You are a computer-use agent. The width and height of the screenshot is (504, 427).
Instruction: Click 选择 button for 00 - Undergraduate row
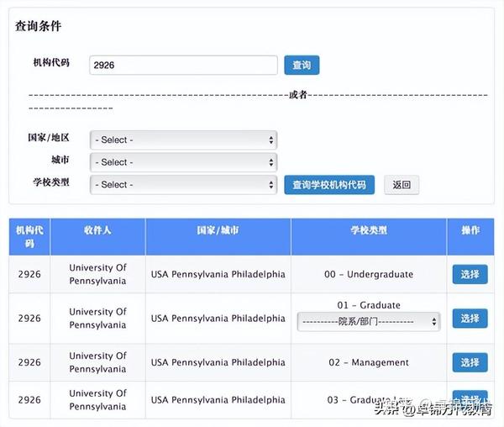pyautogui.click(x=470, y=274)
